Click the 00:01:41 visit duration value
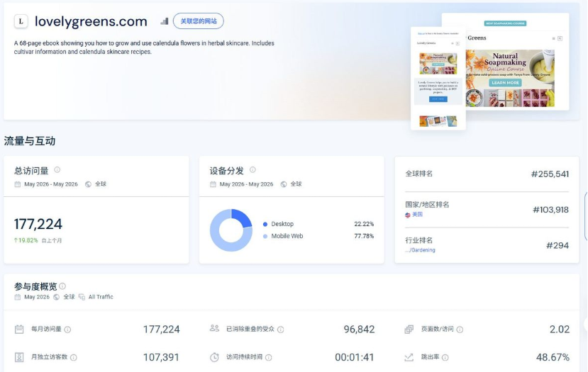588x372 pixels. [x=355, y=357]
